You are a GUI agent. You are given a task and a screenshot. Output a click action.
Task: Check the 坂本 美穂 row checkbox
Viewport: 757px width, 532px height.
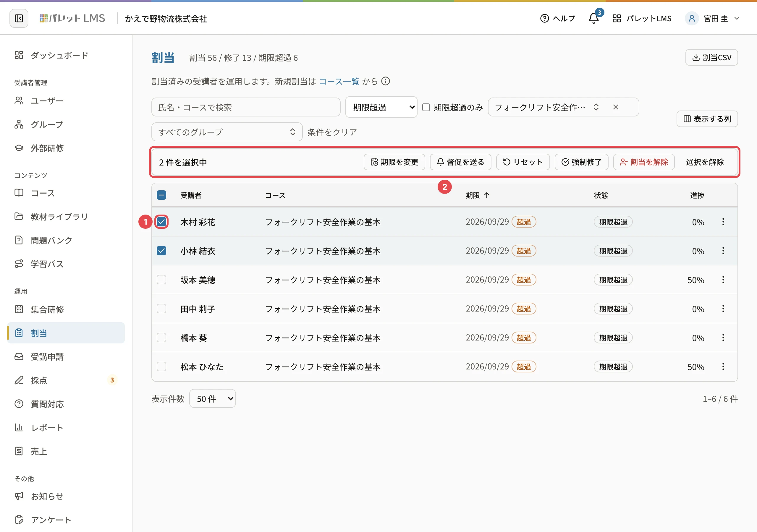click(161, 280)
